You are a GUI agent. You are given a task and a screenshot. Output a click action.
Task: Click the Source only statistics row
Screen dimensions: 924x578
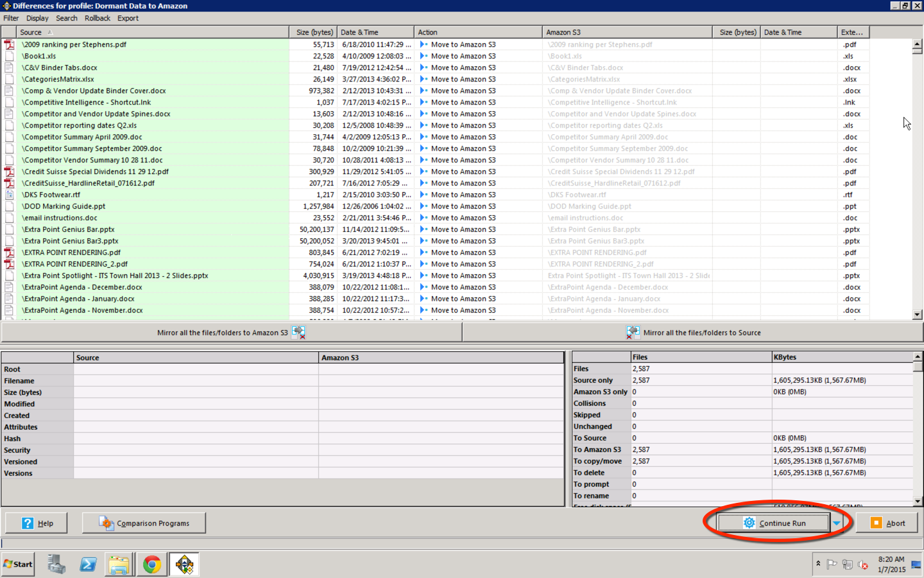pyautogui.click(x=742, y=380)
